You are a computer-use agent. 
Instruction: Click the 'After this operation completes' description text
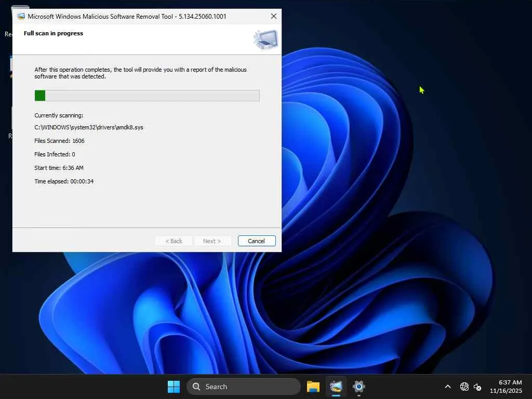point(140,73)
